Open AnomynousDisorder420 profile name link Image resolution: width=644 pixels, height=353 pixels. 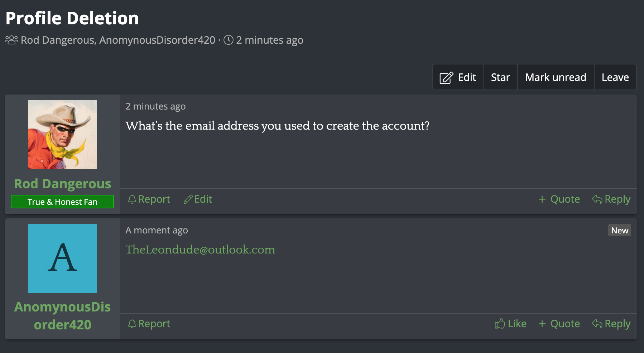coord(62,316)
